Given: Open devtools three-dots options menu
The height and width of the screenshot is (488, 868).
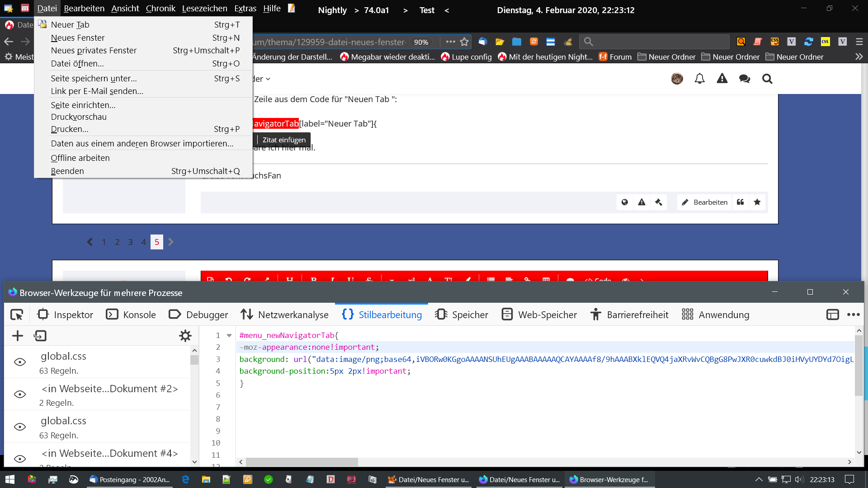Looking at the screenshot, I should pos(853,314).
